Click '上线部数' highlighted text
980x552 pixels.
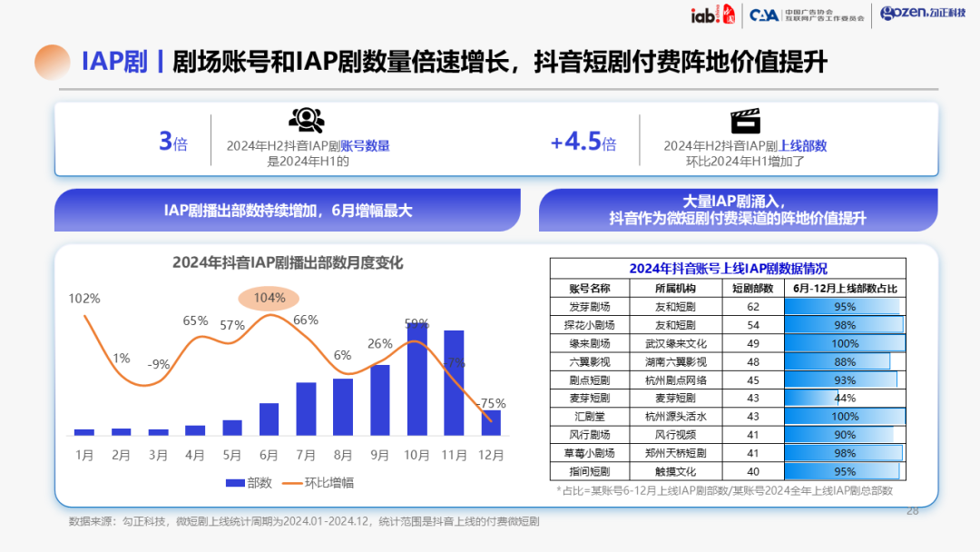pyautogui.click(x=802, y=145)
